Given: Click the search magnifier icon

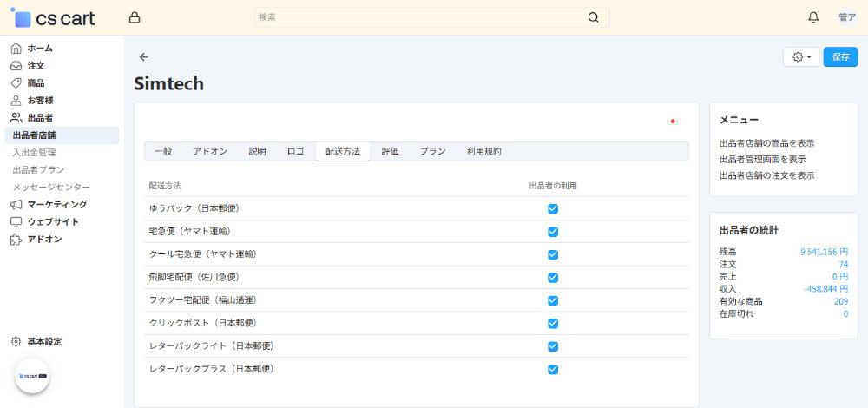Looking at the screenshot, I should point(593,17).
